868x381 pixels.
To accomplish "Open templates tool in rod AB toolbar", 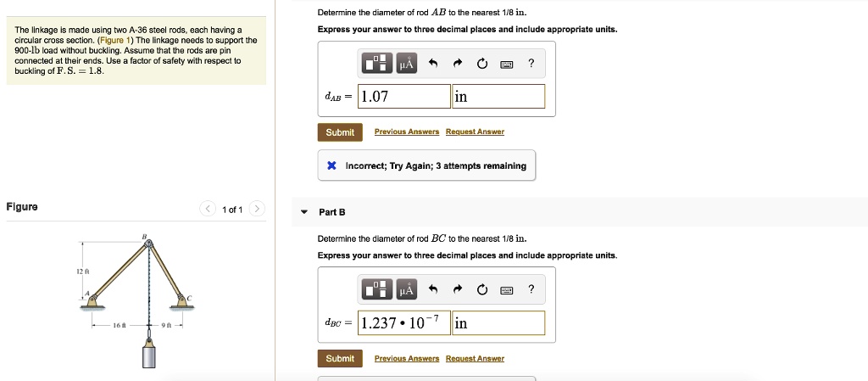I will [375, 63].
